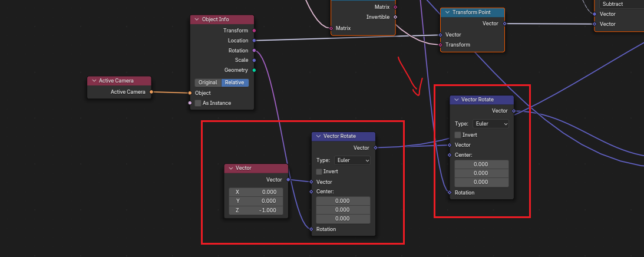
Task: Open Euler Type dropdown on Vector Rotate beside Vector node
Action: click(352, 160)
